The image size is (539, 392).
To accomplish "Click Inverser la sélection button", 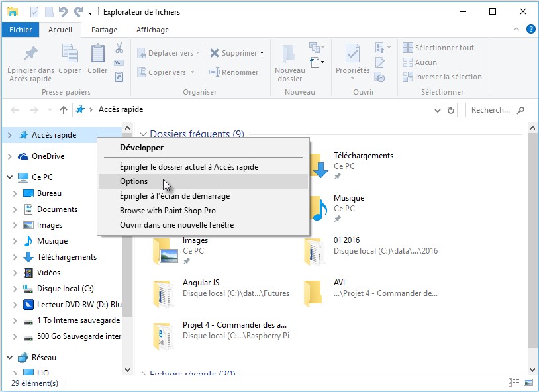I will pos(448,77).
